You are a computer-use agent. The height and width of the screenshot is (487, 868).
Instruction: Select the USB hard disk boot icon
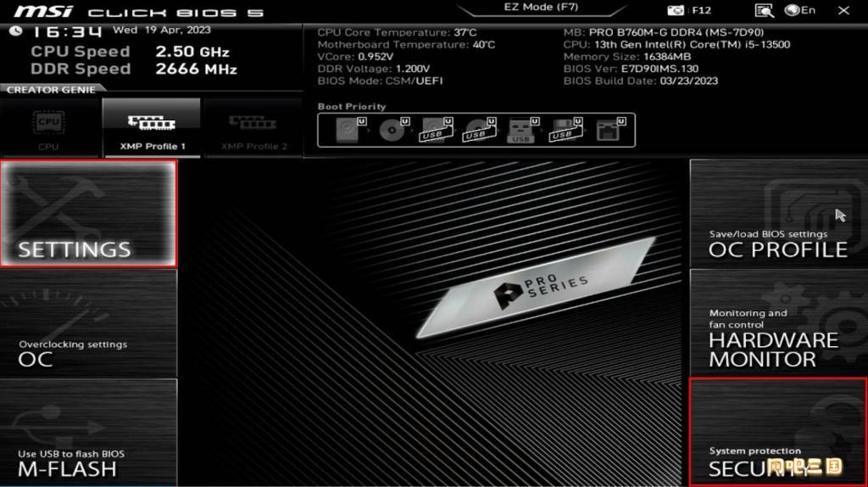coord(437,130)
